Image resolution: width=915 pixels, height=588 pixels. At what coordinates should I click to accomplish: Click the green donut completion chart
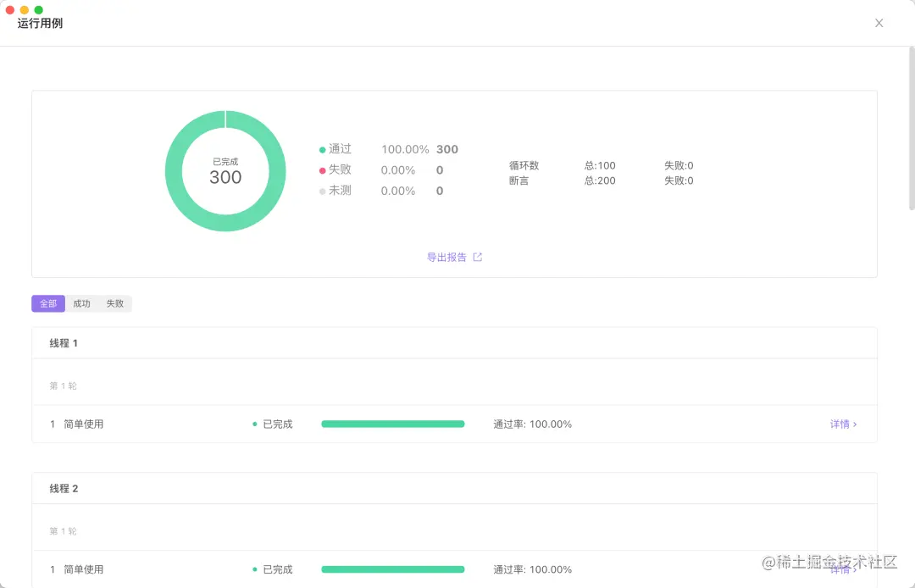(x=225, y=171)
